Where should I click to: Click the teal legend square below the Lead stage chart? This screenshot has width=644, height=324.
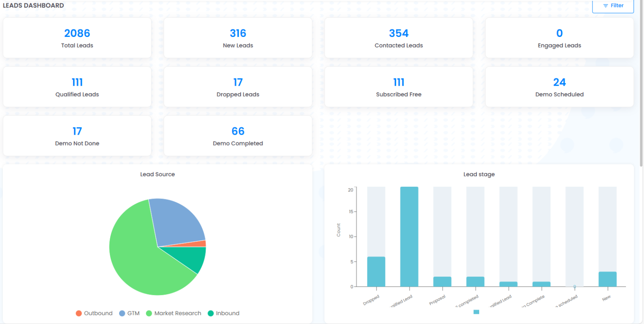coord(478,312)
